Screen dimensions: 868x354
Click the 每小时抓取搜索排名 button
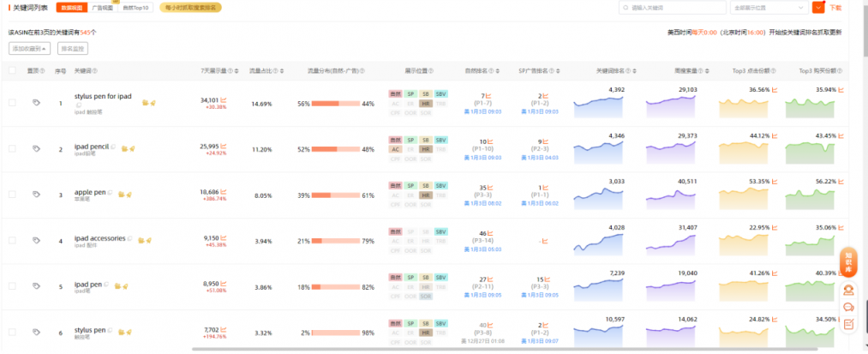tap(190, 8)
